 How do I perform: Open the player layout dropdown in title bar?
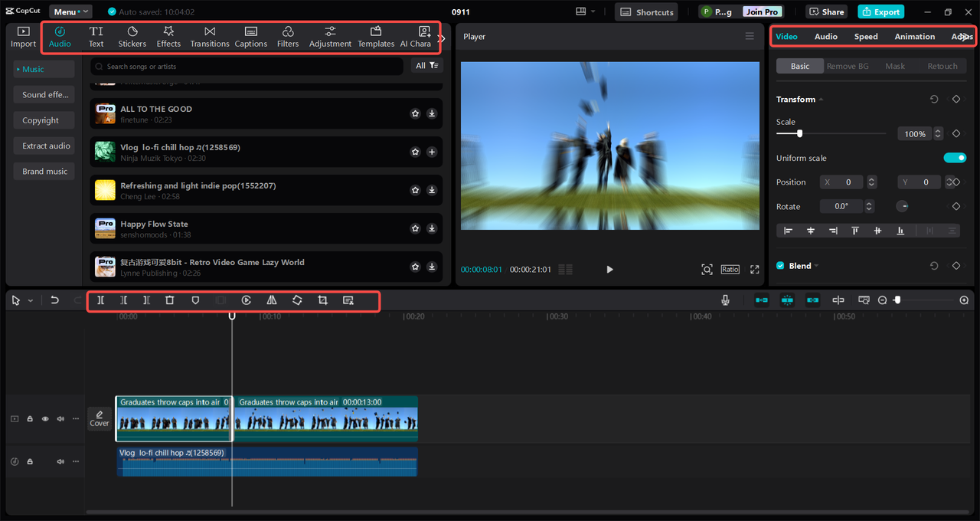[x=586, y=11]
